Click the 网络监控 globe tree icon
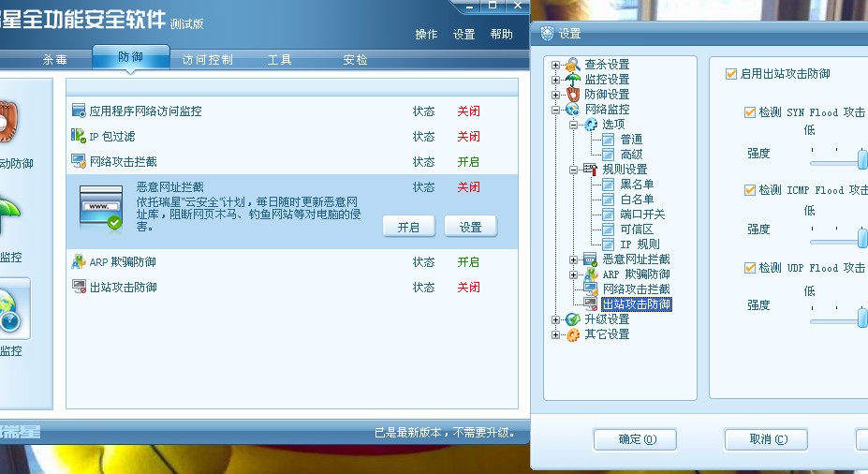This screenshot has width=868, height=474. (573, 109)
